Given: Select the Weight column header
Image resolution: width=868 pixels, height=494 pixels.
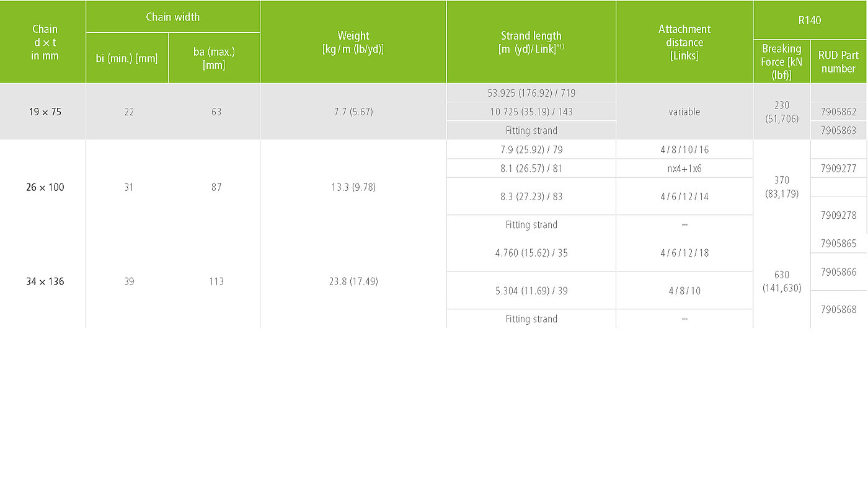Looking at the screenshot, I should 353,42.
